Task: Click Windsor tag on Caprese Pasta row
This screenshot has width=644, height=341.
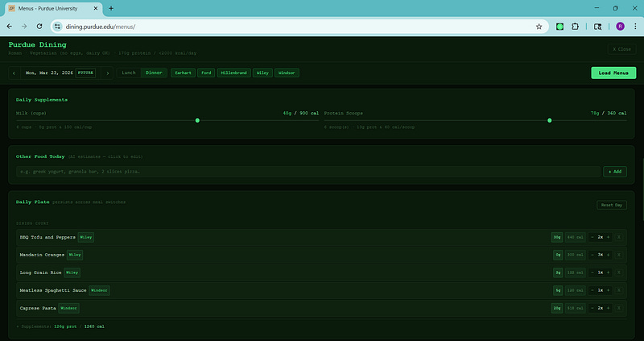Action: tap(68, 308)
